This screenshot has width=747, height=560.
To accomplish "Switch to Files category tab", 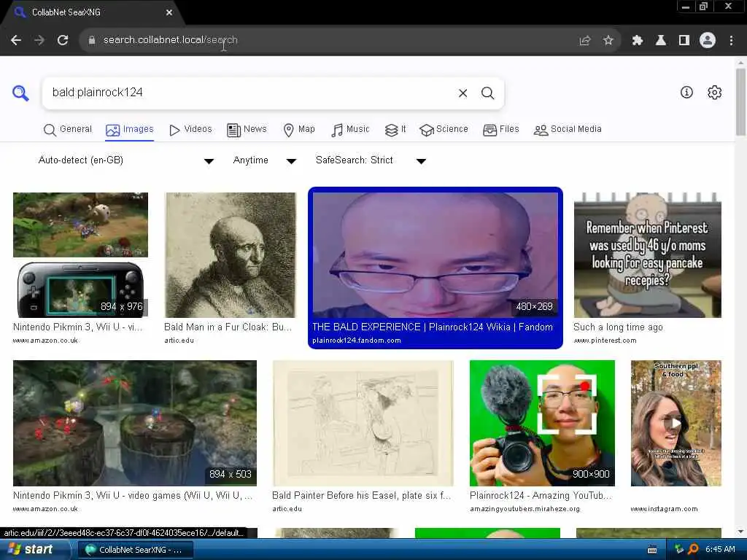I will (500, 130).
